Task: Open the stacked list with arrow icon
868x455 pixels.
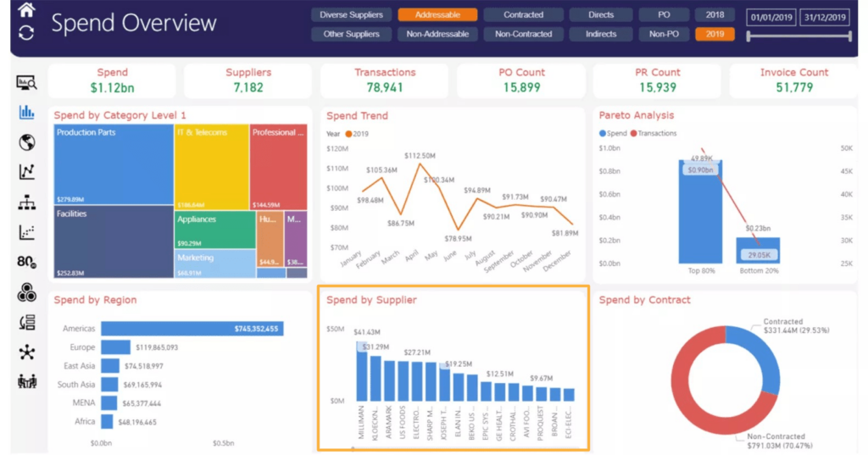Action: tap(26, 322)
